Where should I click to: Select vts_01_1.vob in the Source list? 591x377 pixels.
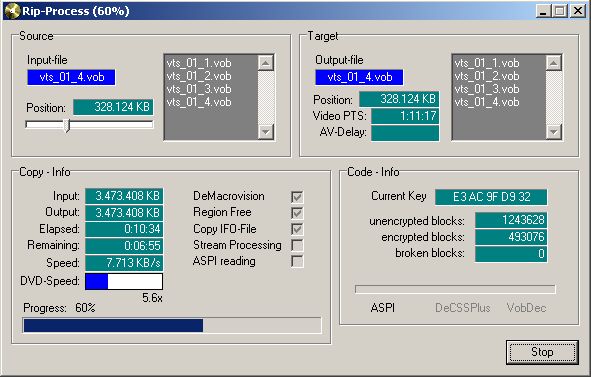(x=199, y=63)
